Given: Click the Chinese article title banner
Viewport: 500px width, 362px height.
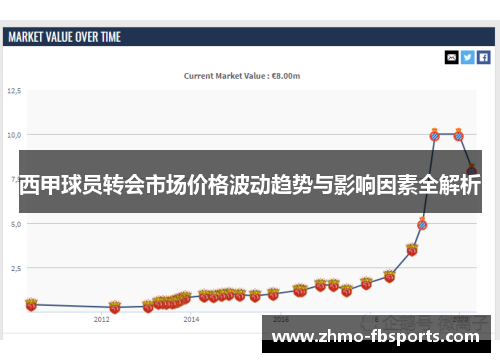Looking at the screenshot, I should pyautogui.click(x=250, y=181).
